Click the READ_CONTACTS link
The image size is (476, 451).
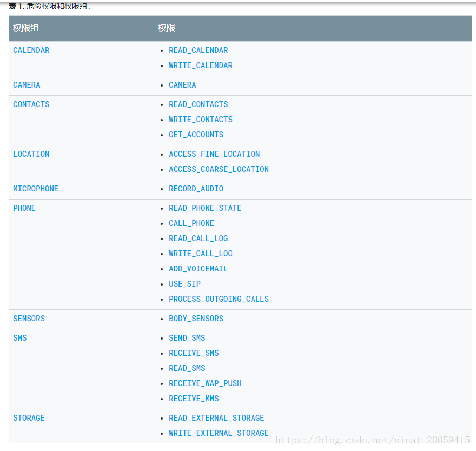pyautogui.click(x=198, y=104)
